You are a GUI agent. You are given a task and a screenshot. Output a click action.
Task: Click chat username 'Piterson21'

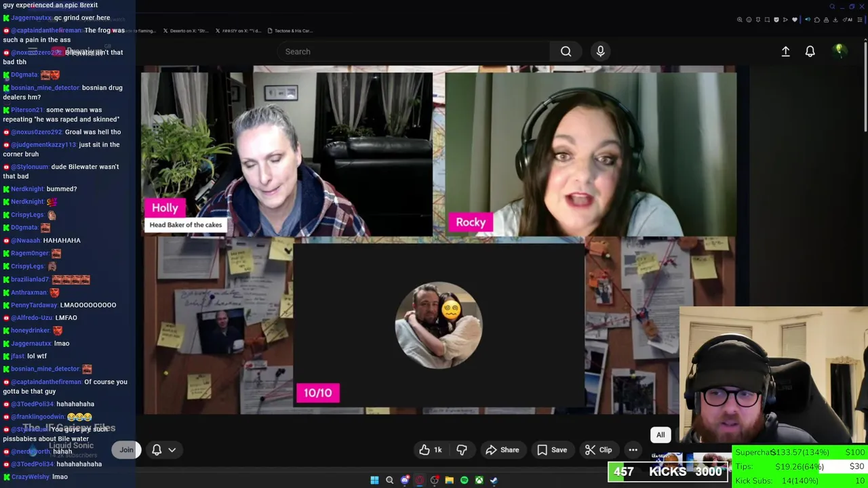(27, 110)
